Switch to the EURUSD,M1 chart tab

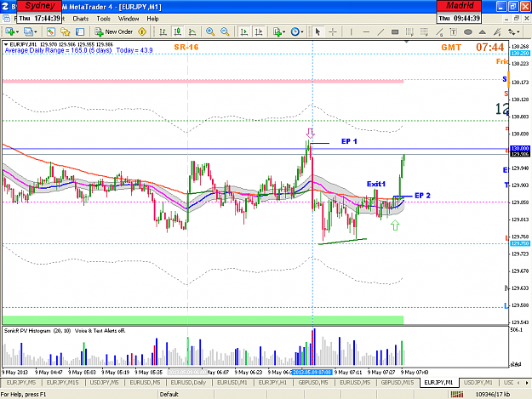(232, 382)
